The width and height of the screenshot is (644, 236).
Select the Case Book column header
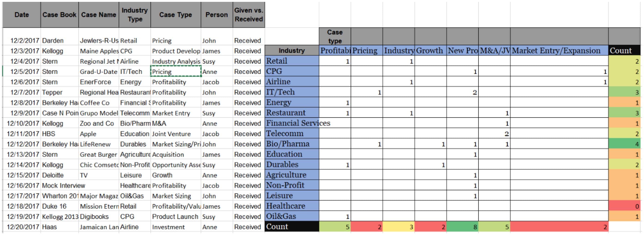pyautogui.click(x=59, y=15)
